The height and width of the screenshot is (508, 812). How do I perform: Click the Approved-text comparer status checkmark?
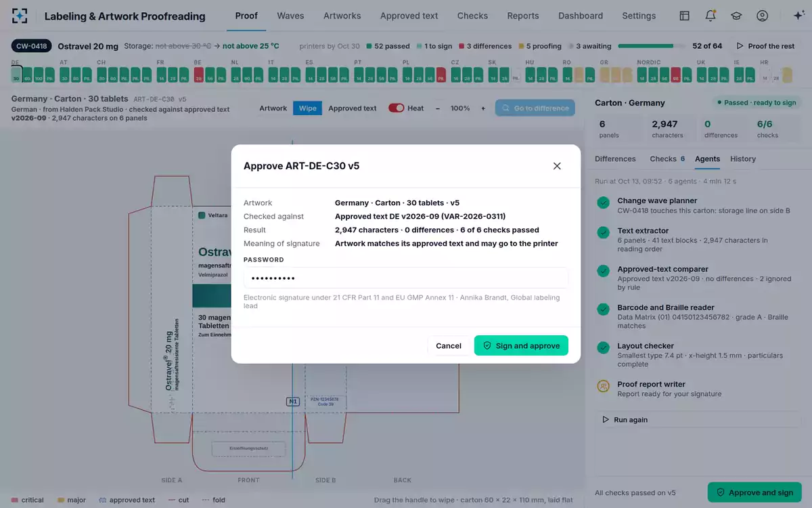(604, 271)
